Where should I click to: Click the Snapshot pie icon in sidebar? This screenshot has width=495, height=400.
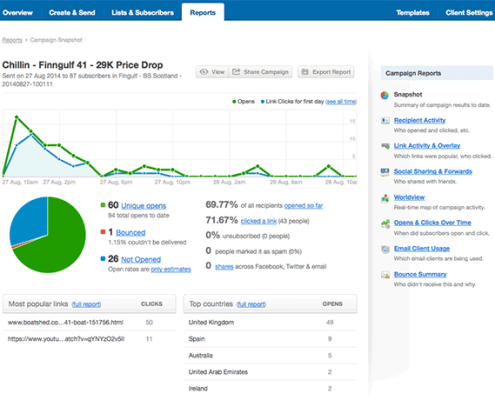[x=385, y=95]
